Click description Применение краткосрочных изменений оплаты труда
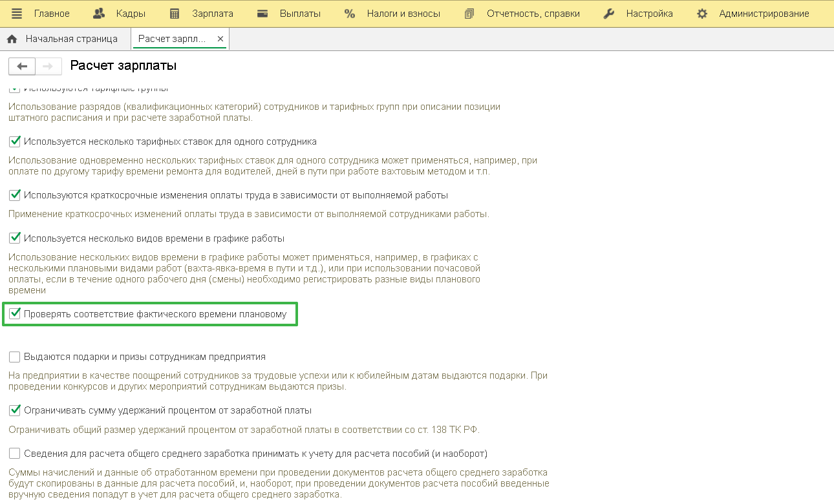834x504 pixels. (x=249, y=213)
